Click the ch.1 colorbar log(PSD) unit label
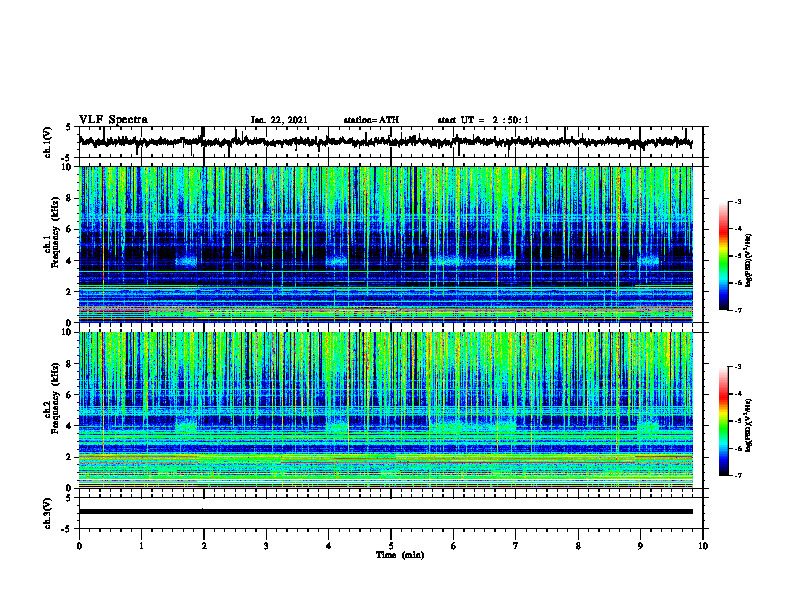792x612 pixels. coord(749,260)
